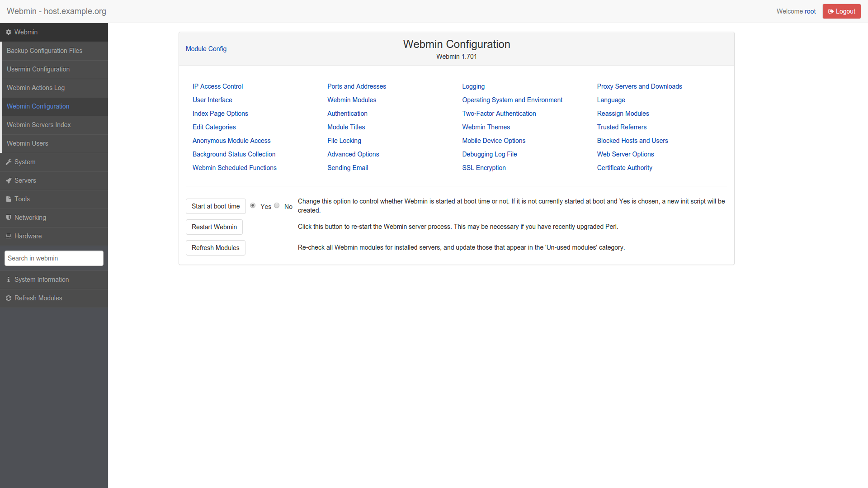The width and height of the screenshot is (868, 488).
Task: Click the info icon for System Information
Action: tap(9, 280)
